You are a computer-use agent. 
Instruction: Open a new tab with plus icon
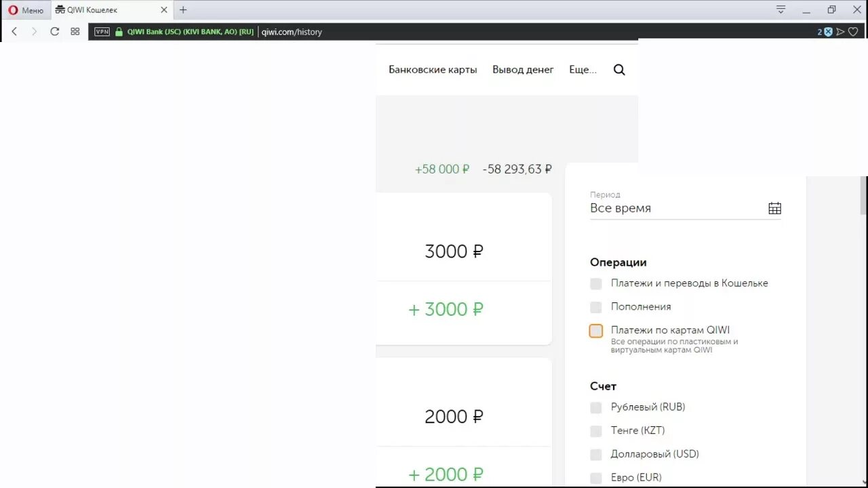pyautogui.click(x=183, y=10)
